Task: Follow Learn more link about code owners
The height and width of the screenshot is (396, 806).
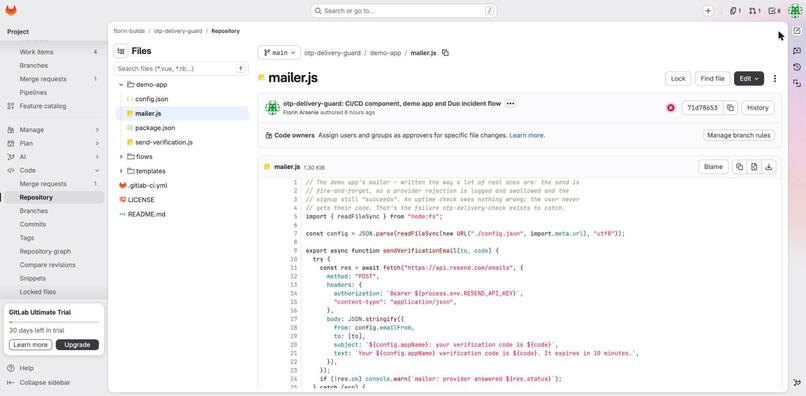Action: pos(527,135)
